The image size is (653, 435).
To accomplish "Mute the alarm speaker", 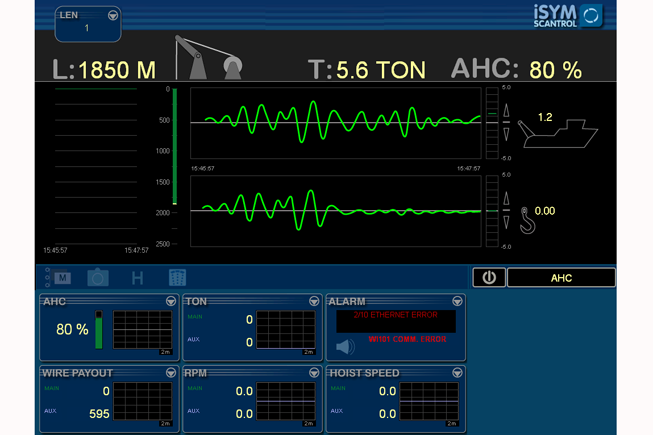I will point(345,347).
